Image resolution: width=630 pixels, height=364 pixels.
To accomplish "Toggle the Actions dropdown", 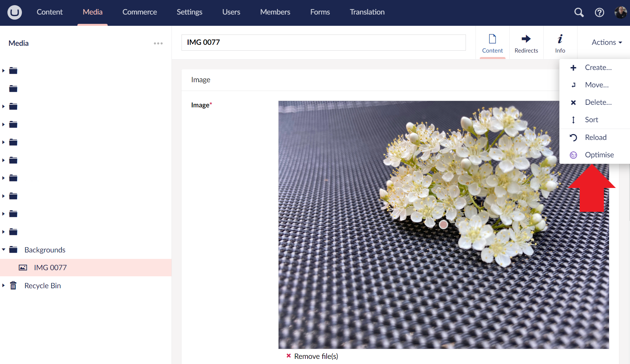I will point(606,42).
